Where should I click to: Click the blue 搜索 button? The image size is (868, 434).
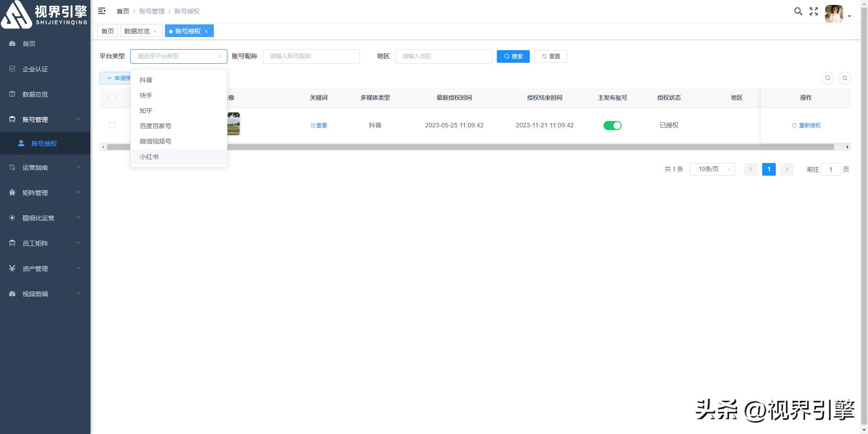[513, 56]
